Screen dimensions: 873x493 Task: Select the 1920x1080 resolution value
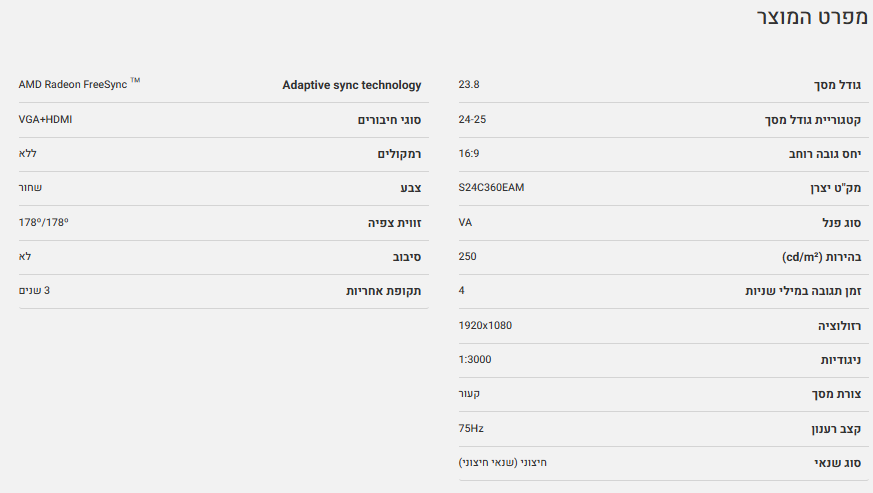click(485, 325)
